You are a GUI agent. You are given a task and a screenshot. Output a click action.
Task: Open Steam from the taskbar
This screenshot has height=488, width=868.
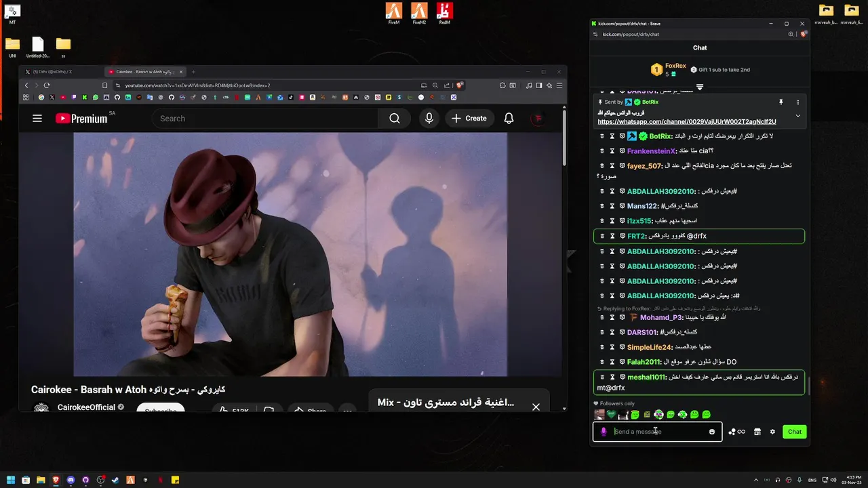pos(115,480)
